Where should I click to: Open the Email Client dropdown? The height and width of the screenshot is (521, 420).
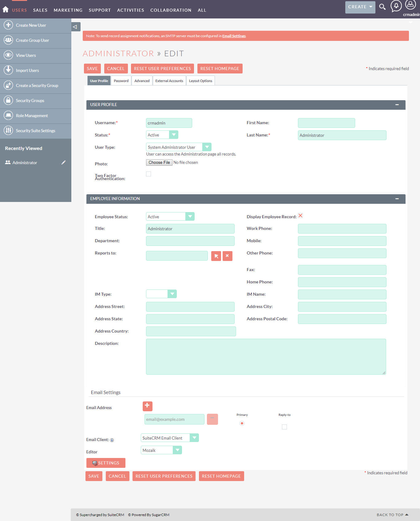pyautogui.click(x=170, y=438)
